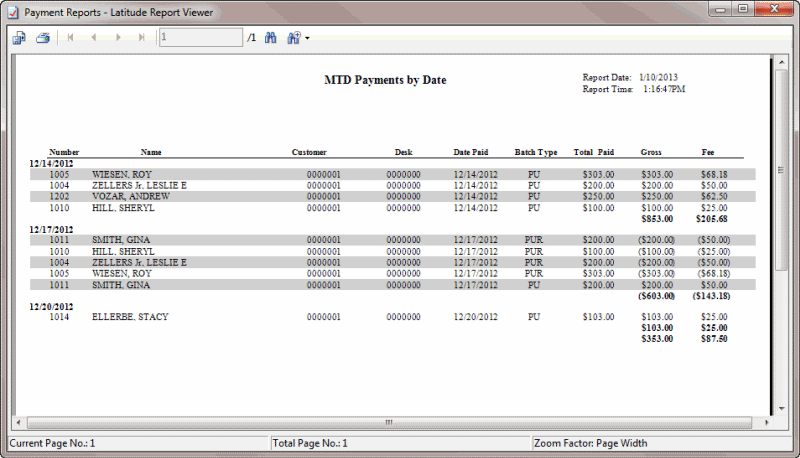Jump to the last page
Image resolution: width=800 pixels, height=458 pixels.
point(141,38)
